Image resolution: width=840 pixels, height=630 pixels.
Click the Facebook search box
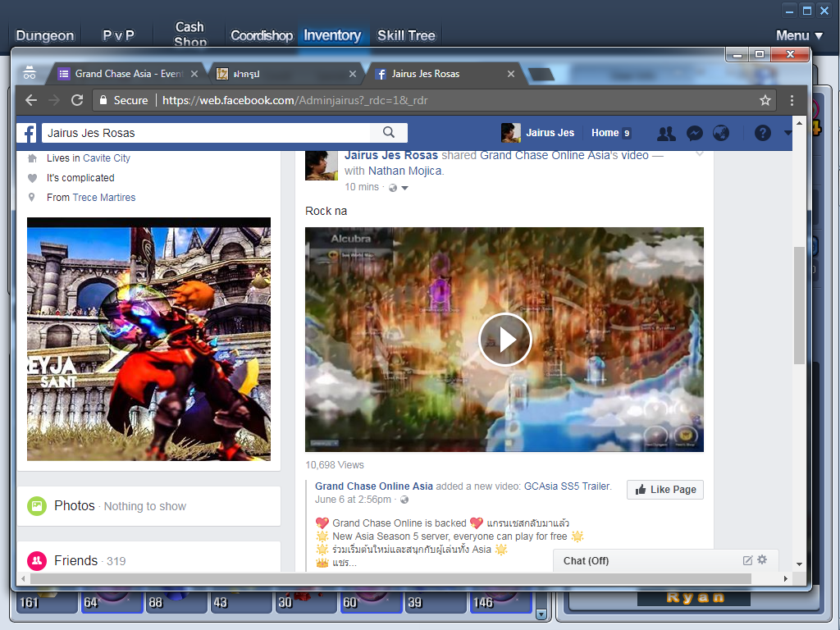(206, 133)
